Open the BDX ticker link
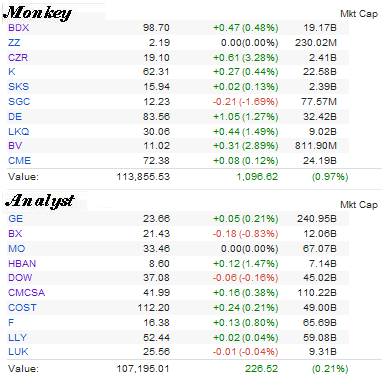This screenshot has height=385, width=387. pos(19,28)
